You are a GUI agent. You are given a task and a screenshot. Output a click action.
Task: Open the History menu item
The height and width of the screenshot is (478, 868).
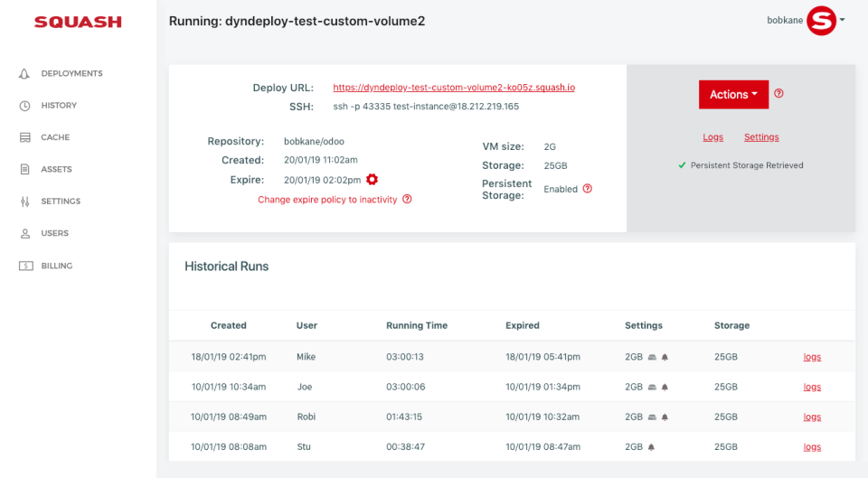click(59, 106)
